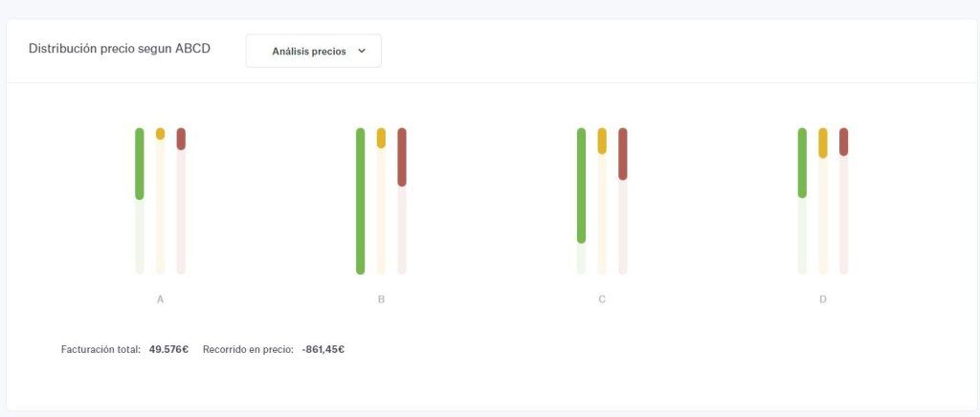Click the green bar in group D
The width and height of the screenshot is (980, 417).
point(802,163)
